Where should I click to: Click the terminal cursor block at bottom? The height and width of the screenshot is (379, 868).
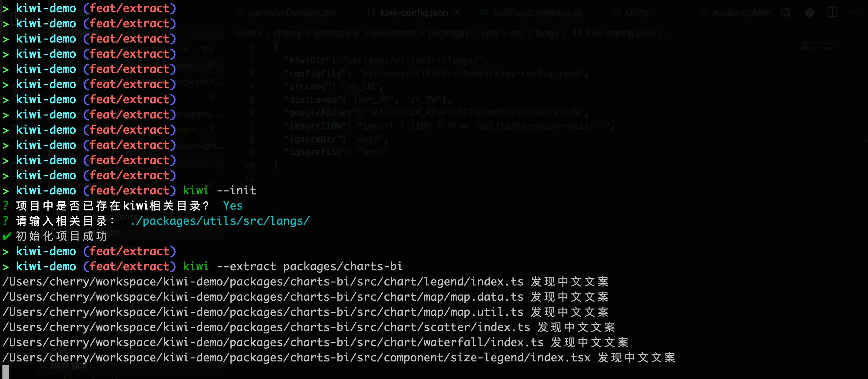tap(6, 372)
